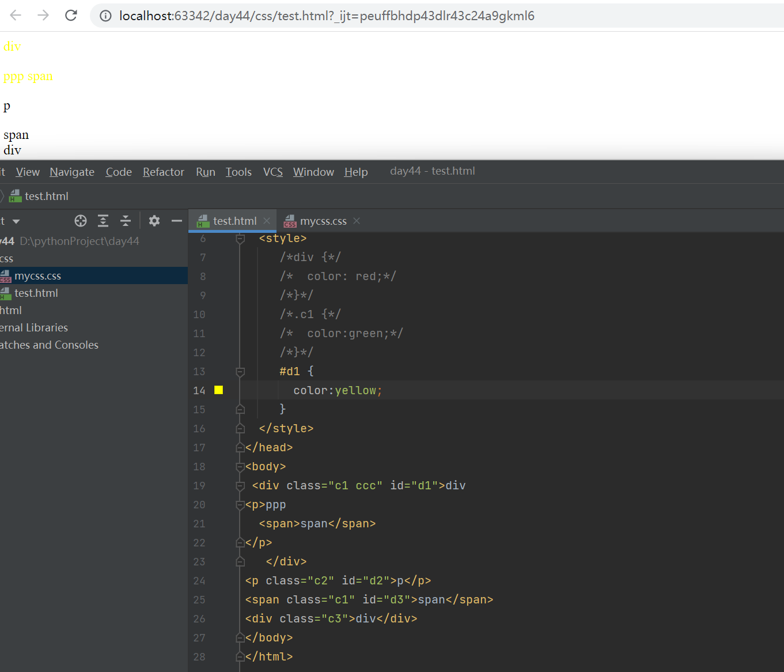The image size is (784, 672).
Task: Open the VCS menu
Action: 273,172
